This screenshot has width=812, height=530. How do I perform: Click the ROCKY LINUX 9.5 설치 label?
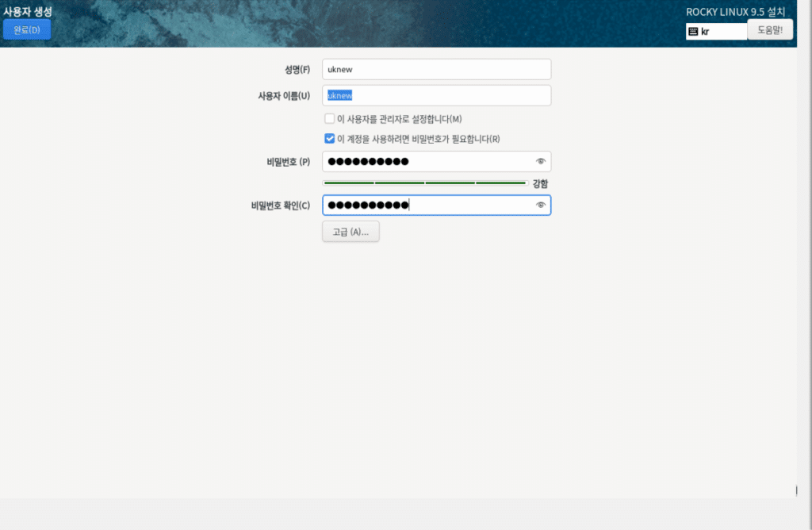coord(735,11)
